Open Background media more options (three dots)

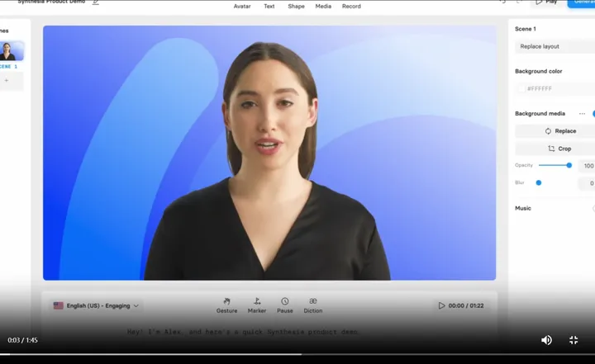[x=582, y=114]
